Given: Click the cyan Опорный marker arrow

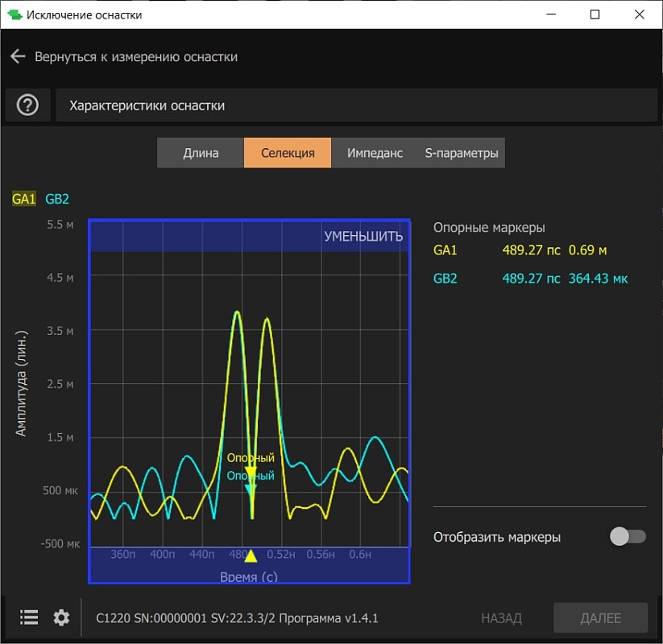Looking at the screenshot, I should tap(251, 489).
